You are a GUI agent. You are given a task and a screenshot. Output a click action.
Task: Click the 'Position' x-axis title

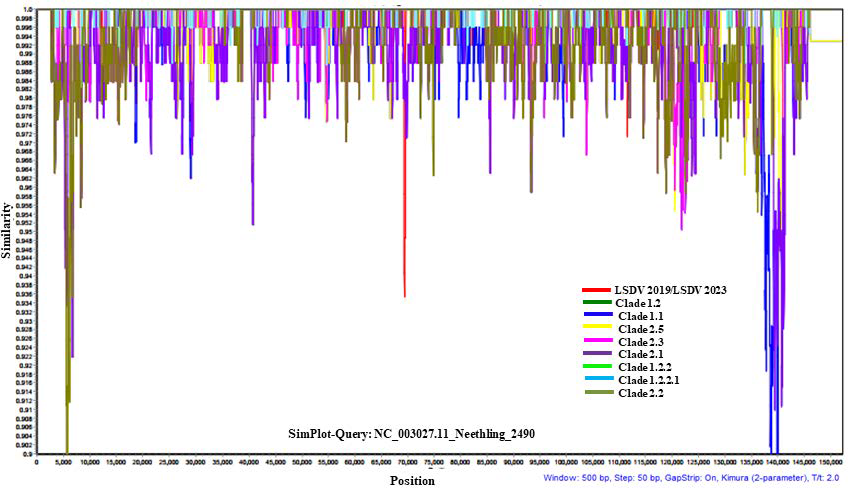[413, 481]
